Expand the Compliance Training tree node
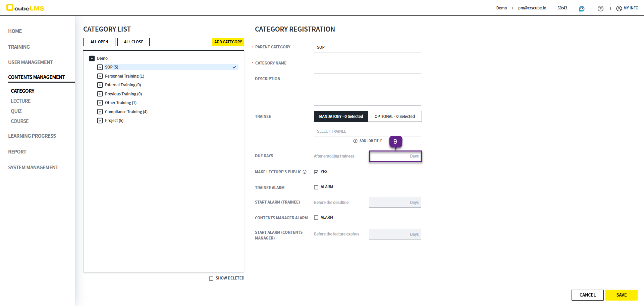Screen dimensions: 644x306 tap(100, 112)
